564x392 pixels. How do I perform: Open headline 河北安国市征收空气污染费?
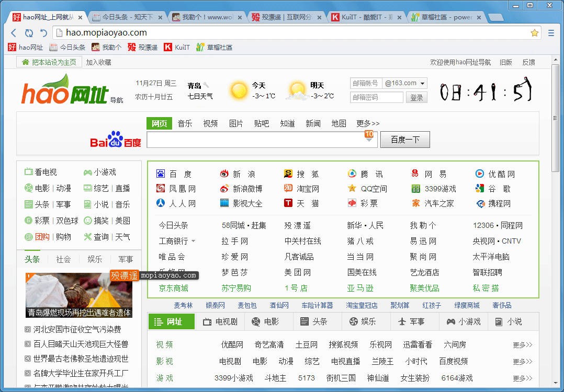tap(77, 329)
